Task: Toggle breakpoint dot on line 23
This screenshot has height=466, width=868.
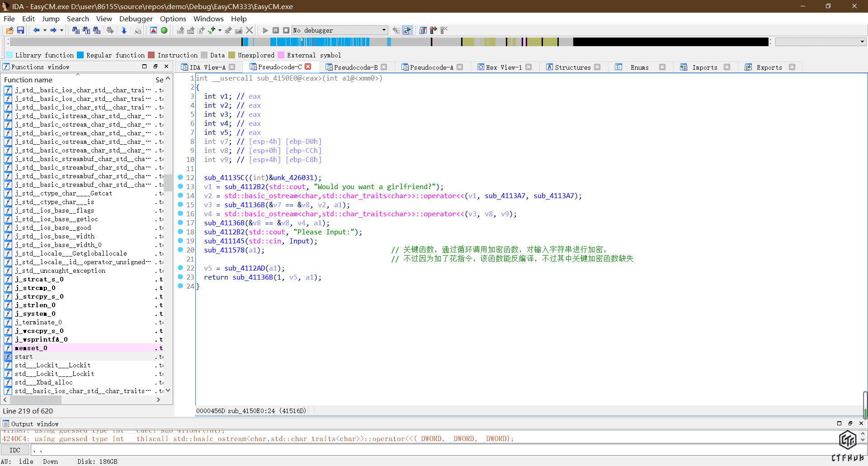Action: [180, 277]
